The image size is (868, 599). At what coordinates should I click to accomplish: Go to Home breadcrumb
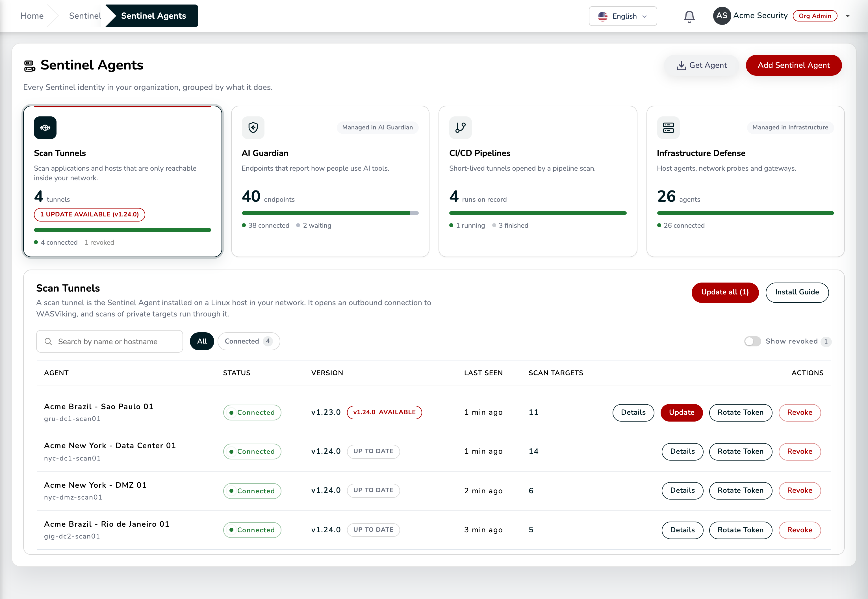pos(32,16)
